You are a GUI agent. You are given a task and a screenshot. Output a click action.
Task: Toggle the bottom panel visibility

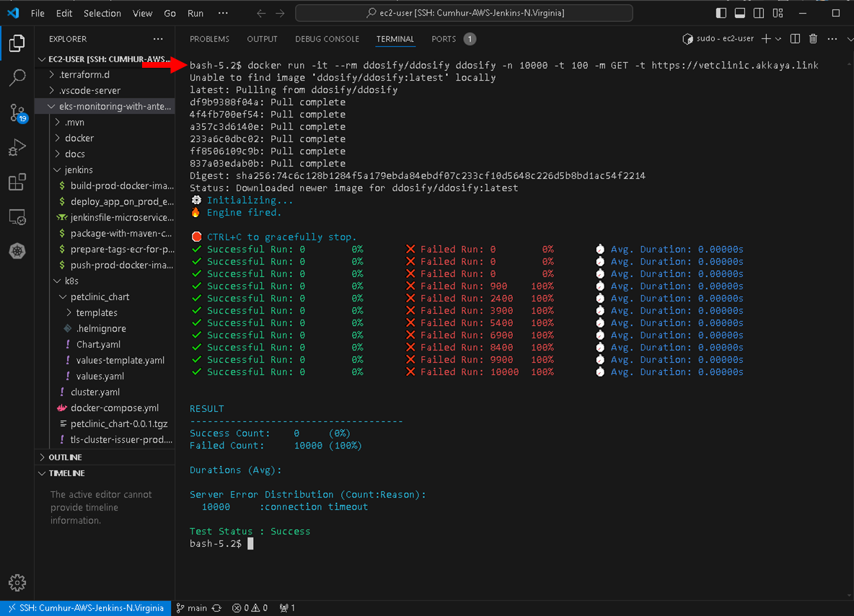(740, 13)
